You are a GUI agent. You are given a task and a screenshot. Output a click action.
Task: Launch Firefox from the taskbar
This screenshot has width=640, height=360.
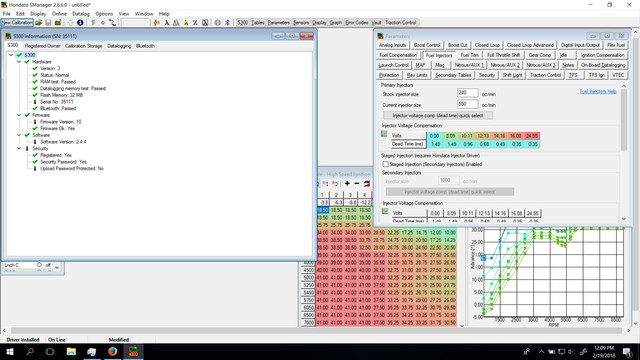112,351
